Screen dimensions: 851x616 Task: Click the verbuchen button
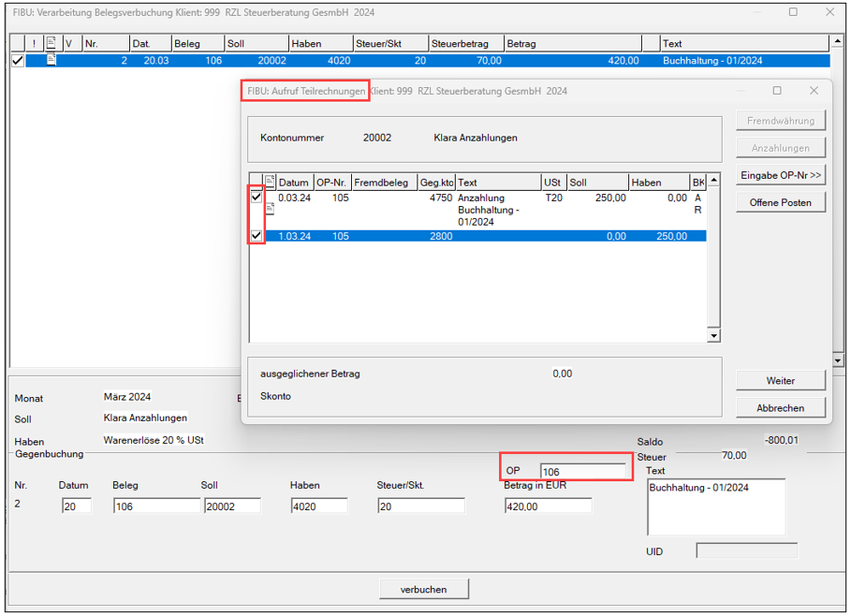(423, 590)
